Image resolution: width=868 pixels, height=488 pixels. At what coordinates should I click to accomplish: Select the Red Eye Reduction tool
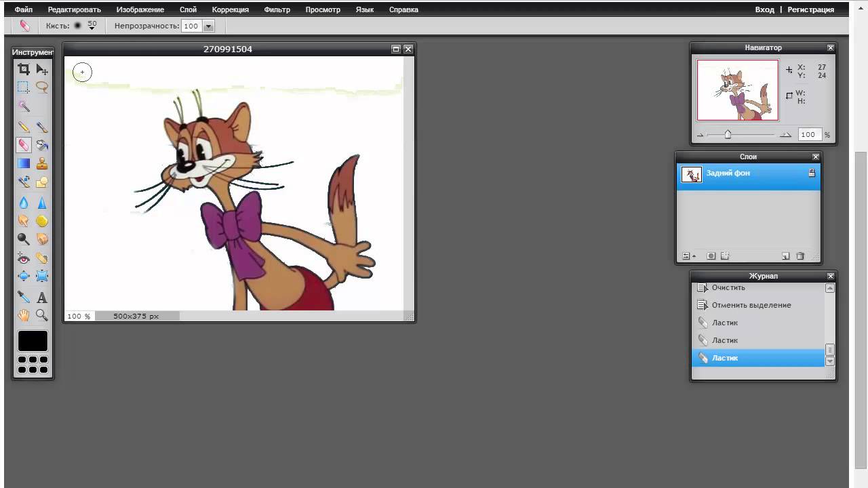[x=24, y=258]
